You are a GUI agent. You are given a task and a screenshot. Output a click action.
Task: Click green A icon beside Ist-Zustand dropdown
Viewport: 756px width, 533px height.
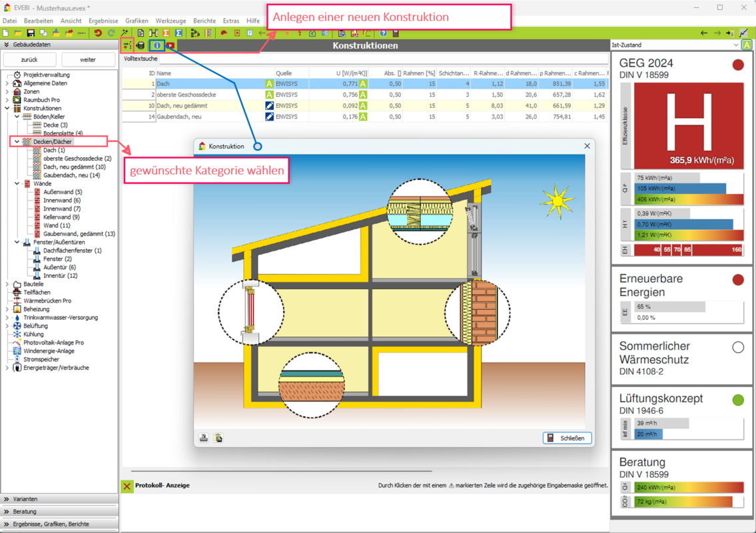click(x=747, y=45)
